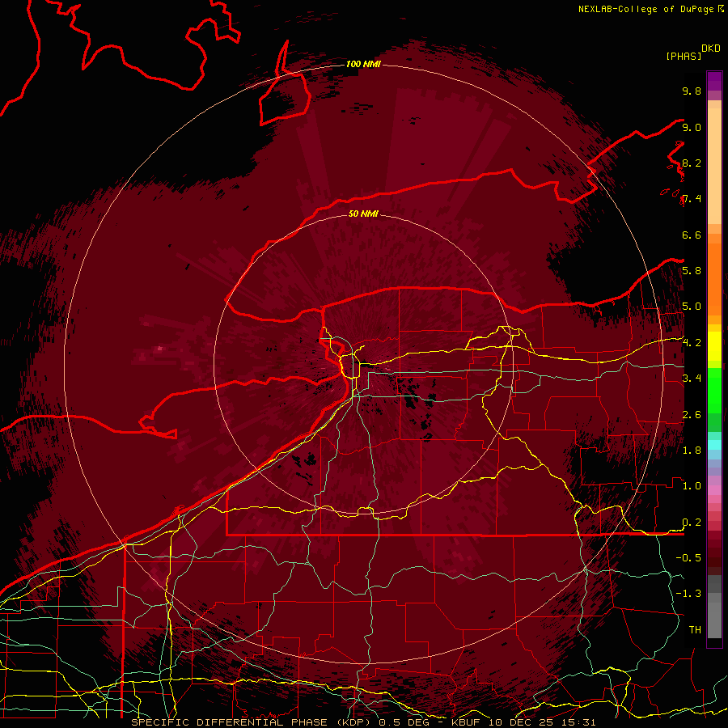Click the TH label on the scale
Image resolution: width=728 pixels, height=728 pixels.
pos(695,630)
